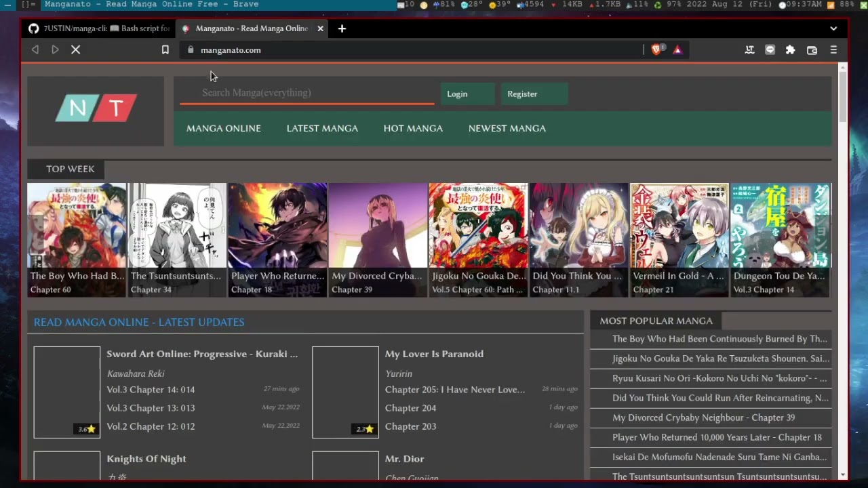The height and width of the screenshot is (488, 868).
Task: Open the Brave Shields lion icon
Action: coord(656,49)
